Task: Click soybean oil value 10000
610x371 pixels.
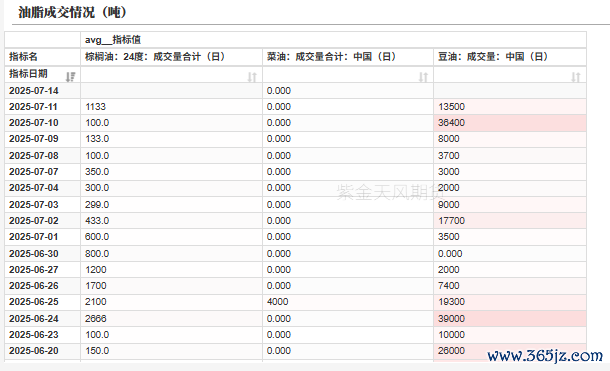Action: coord(452,334)
